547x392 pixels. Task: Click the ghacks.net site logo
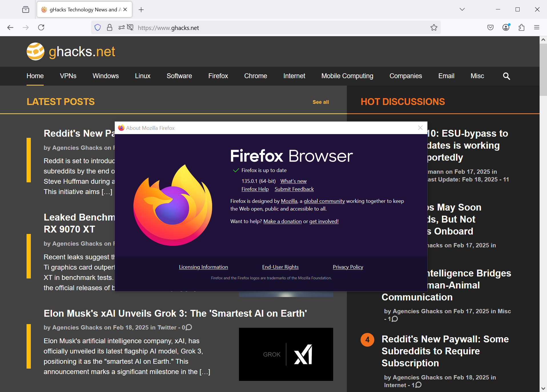(x=71, y=52)
